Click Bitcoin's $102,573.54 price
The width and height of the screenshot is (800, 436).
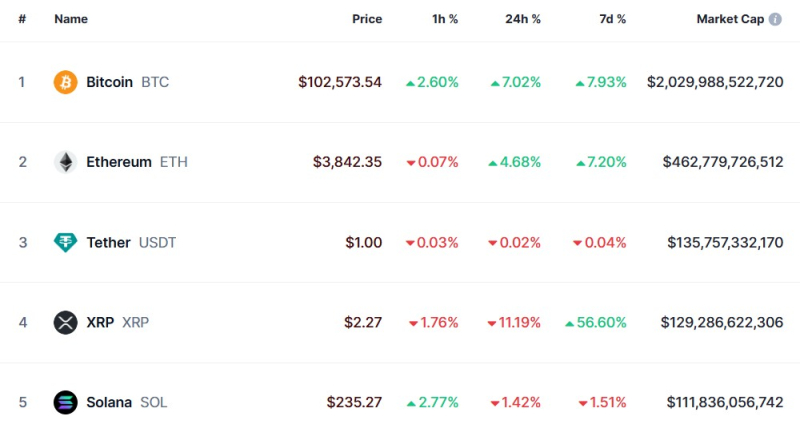point(340,82)
